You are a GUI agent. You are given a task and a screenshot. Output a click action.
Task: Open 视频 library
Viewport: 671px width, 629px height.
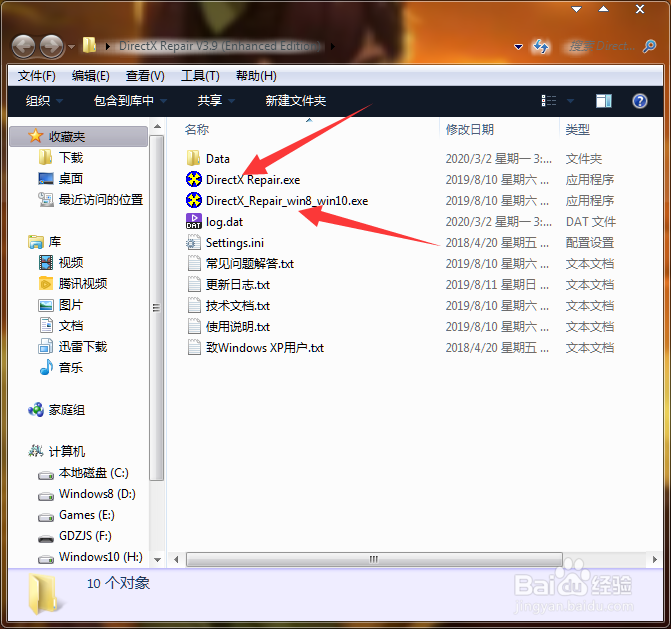click(x=71, y=262)
